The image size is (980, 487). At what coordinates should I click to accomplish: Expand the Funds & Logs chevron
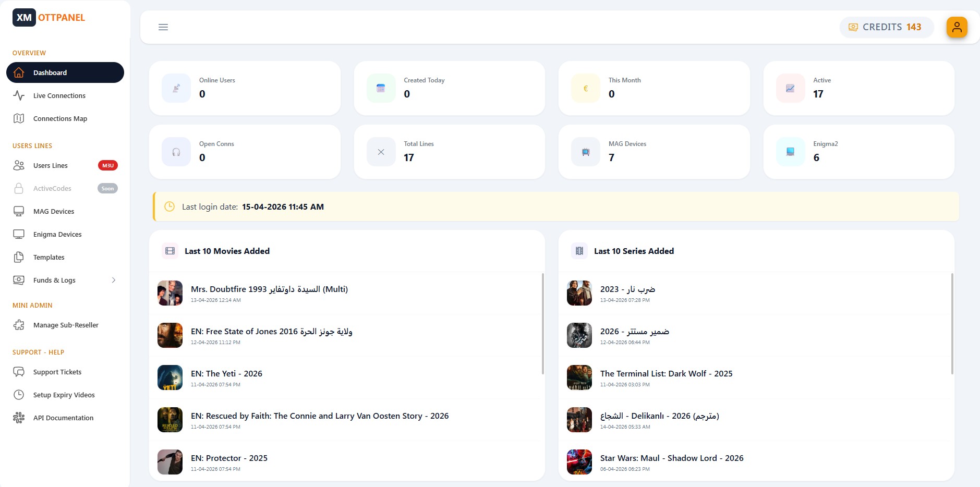[x=114, y=280]
